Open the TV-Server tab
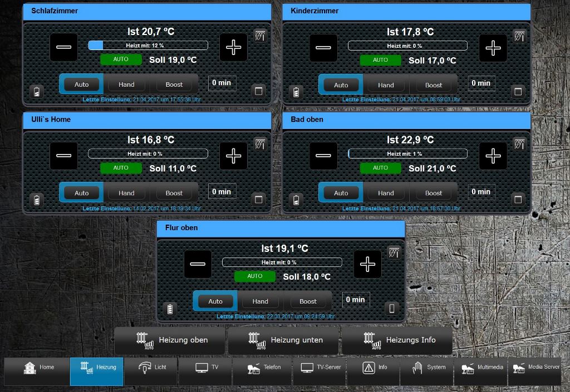570x392 pixels. [320, 371]
